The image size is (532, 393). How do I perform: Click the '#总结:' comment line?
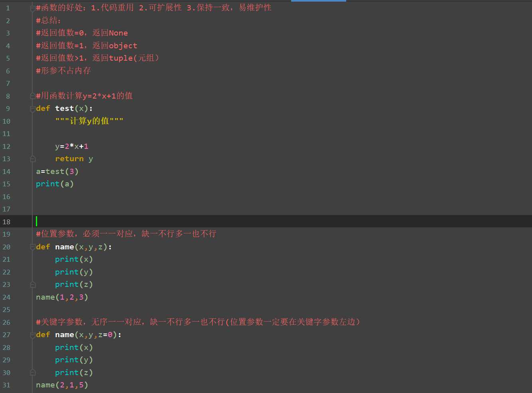[48, 20]
